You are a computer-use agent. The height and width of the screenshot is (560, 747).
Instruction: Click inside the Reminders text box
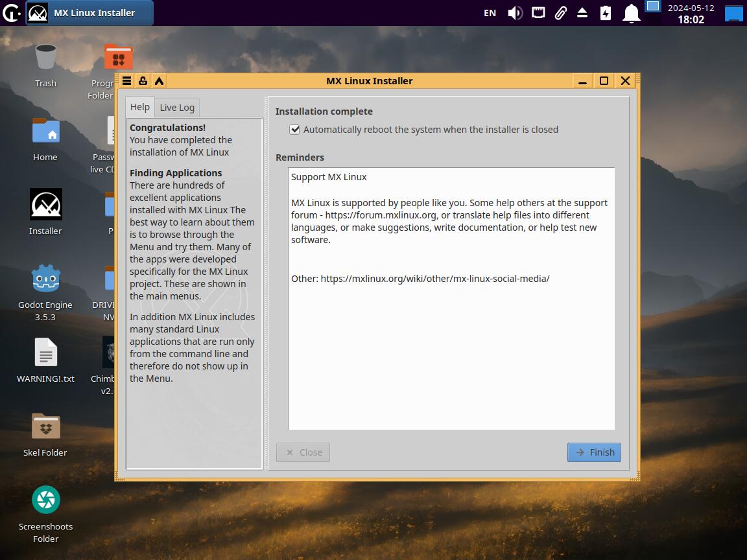(x=451, y=299)
